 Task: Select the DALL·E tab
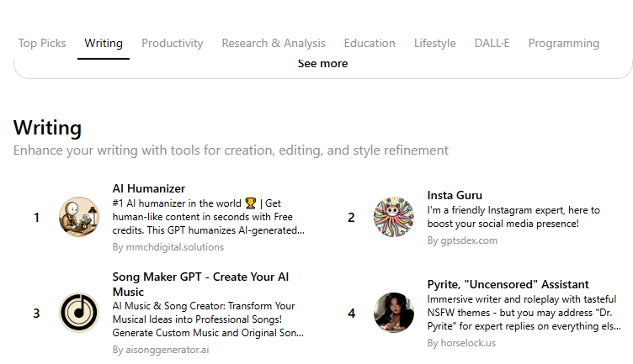pos(492,43)
